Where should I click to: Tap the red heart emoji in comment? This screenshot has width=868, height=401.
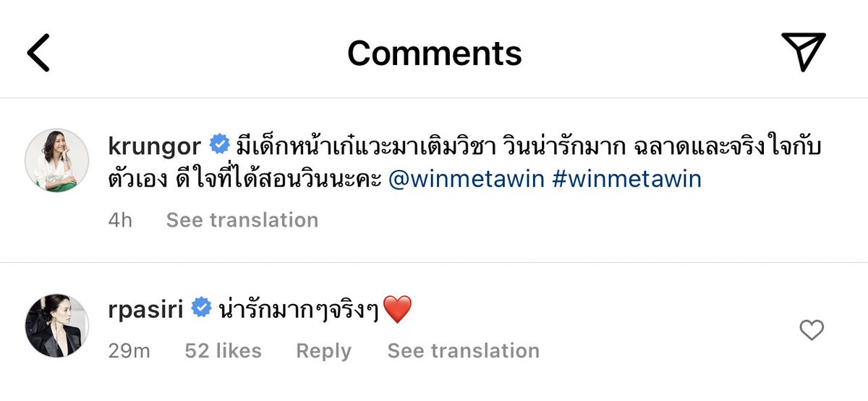397,310
